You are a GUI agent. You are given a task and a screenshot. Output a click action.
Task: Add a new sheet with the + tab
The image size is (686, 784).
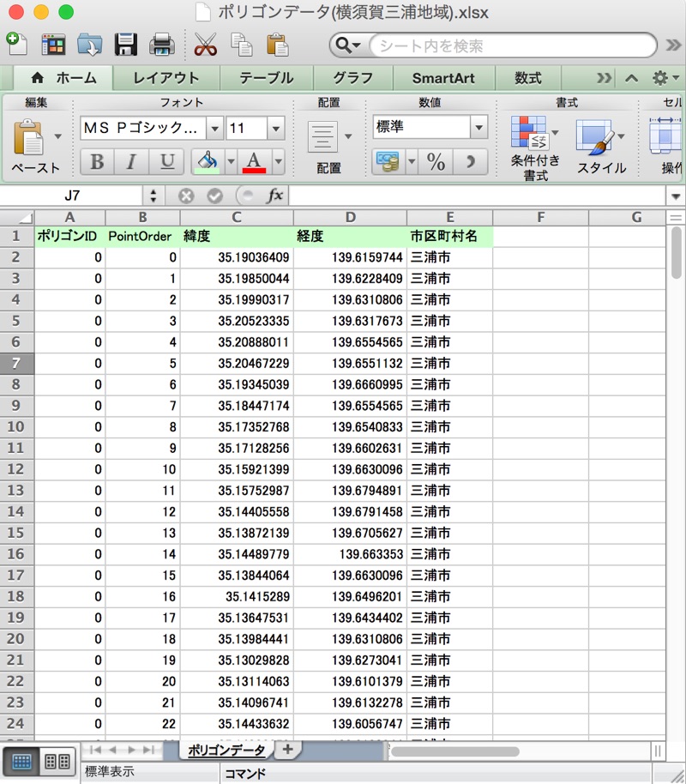pyautogui.click(x=286, y=750)
